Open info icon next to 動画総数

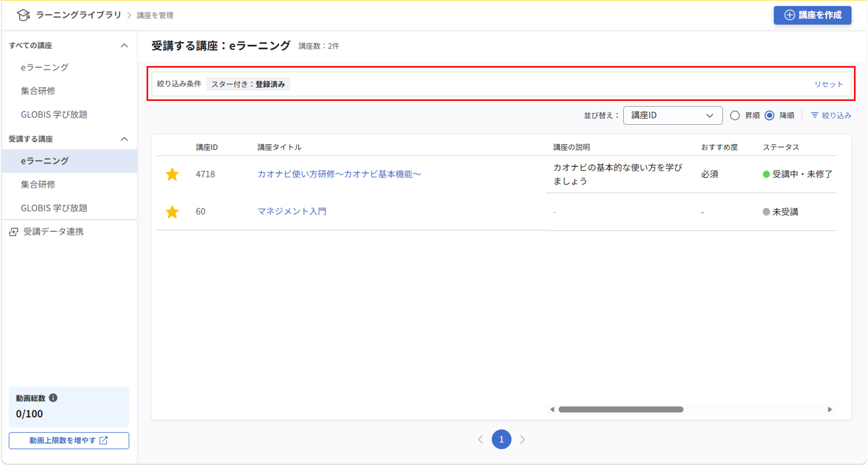53,398
